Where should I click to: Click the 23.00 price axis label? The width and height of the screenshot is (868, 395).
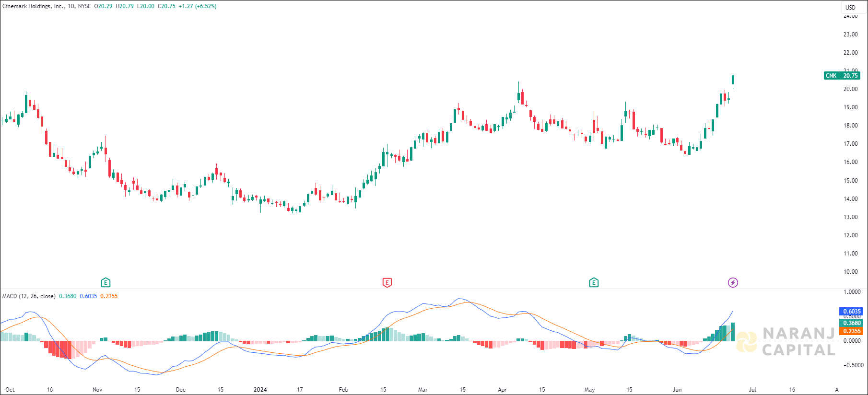point(851,35)
